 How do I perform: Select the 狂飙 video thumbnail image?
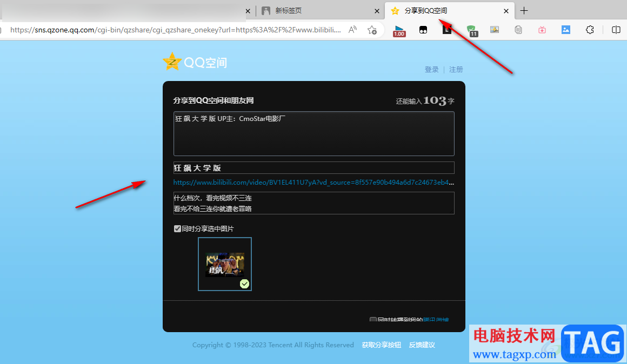tap(225, 264)
